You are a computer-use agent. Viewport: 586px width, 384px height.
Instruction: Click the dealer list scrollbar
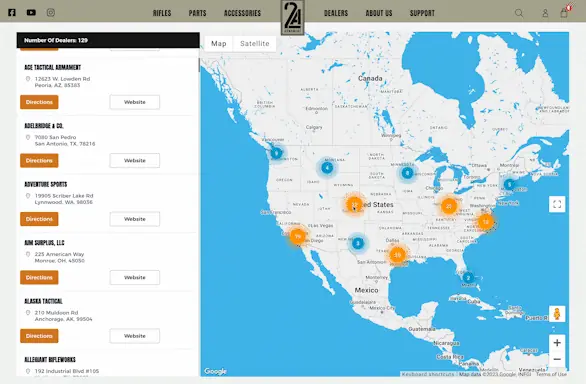[199, 65]
